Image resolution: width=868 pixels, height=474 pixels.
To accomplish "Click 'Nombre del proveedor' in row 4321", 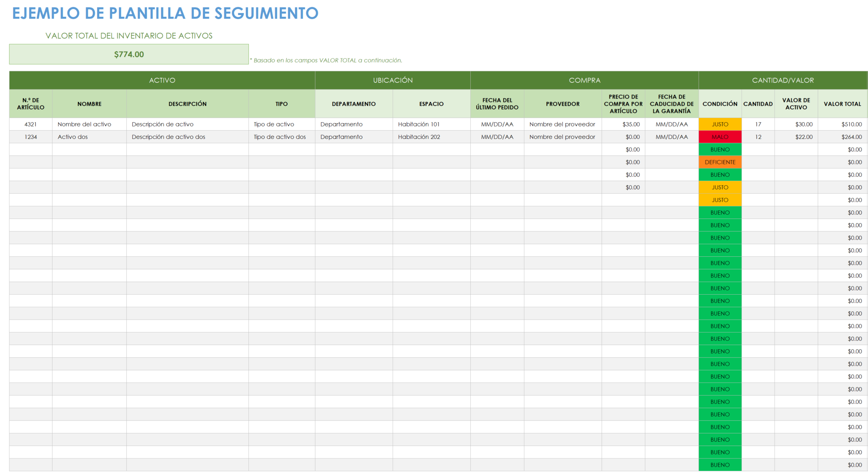I will tap(563, 124).
